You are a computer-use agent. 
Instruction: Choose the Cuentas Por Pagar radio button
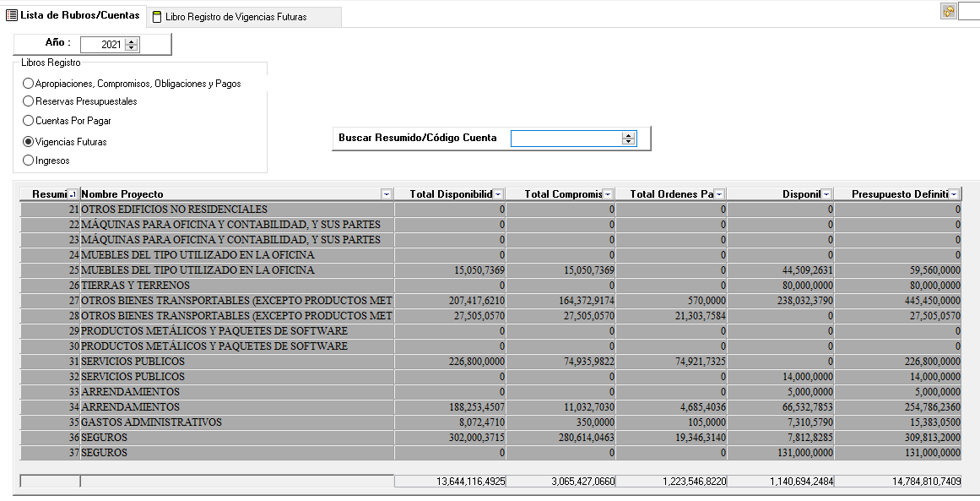29,121
